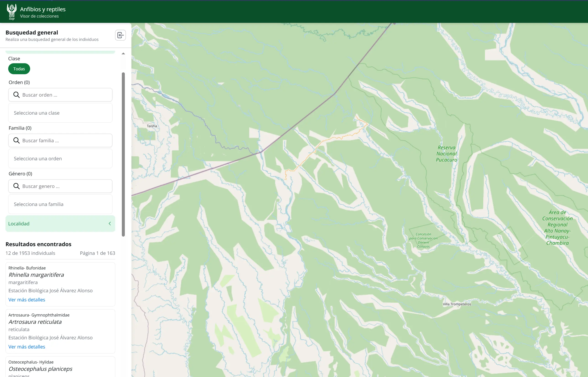Open Ver más detalles for Rhinella margaritifera
The image size is (588, 377).
[27, 300]
